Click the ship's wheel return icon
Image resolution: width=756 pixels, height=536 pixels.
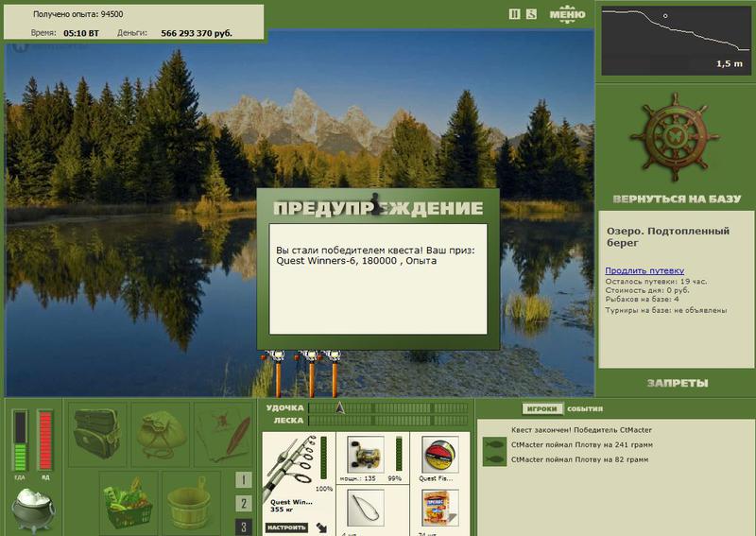pyautogui.click(x=675, y=137)
